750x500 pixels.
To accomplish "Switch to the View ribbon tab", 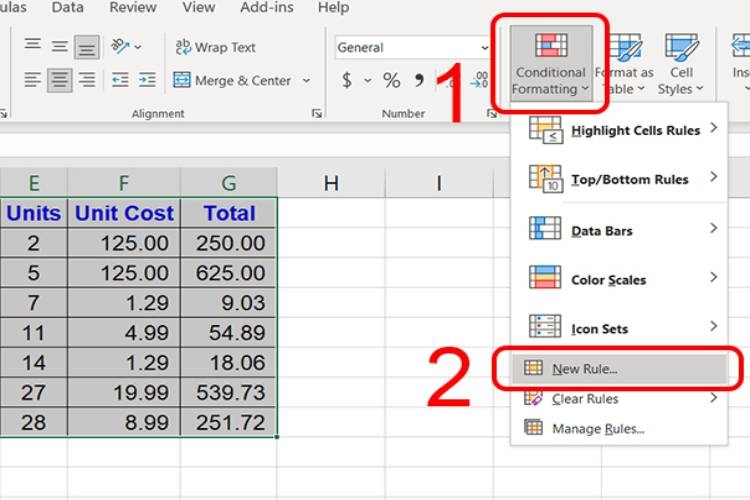I will point(199,7).
